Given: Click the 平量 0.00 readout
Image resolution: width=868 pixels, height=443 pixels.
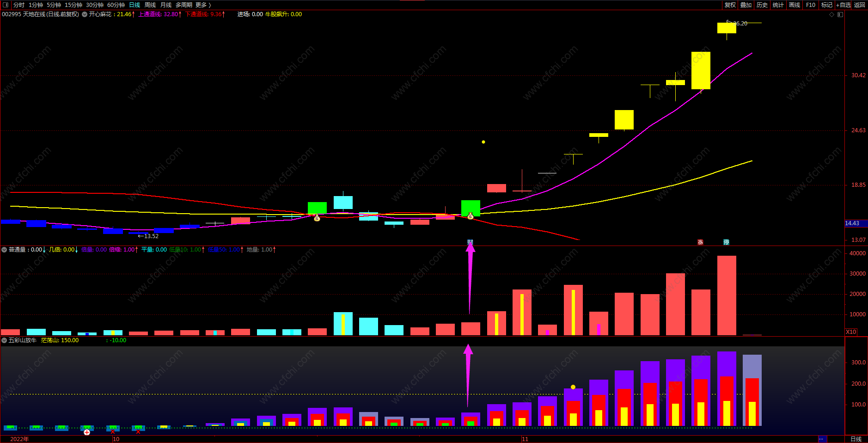Looking at the screenshot, I should click(x=154, y=250).
